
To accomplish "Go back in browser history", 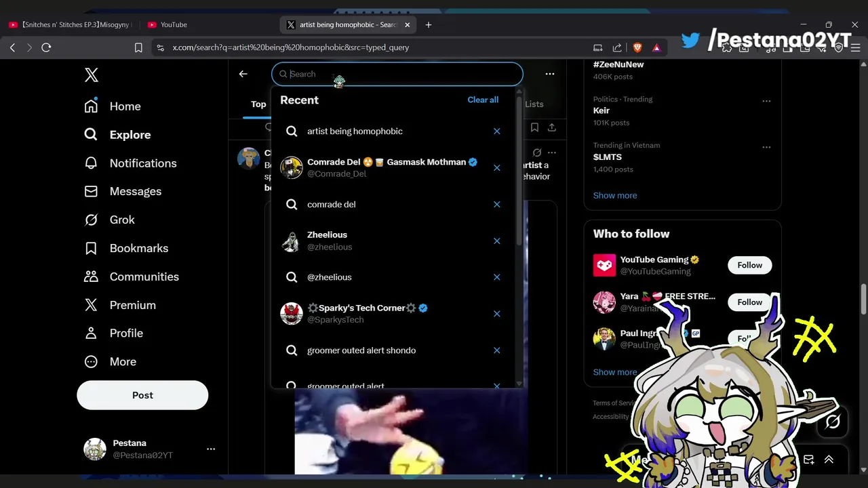I will pyautogui.click(x=12, y=47).
